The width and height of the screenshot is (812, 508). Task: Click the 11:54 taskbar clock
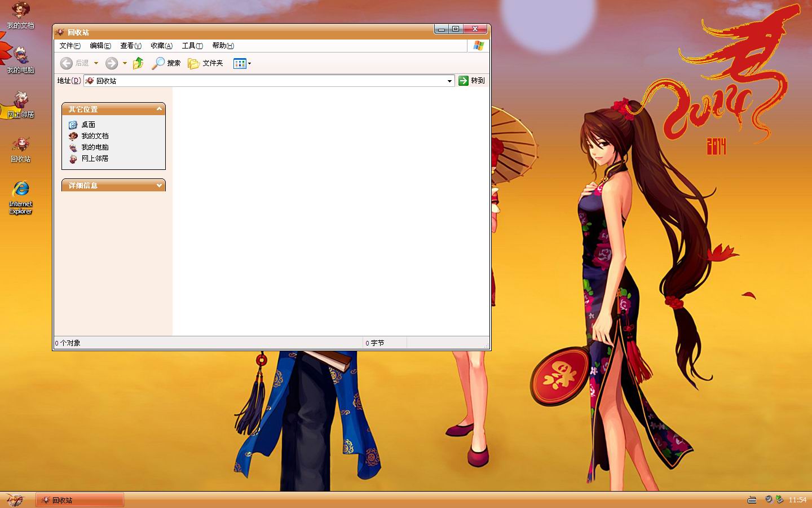(x=797, y=500)
